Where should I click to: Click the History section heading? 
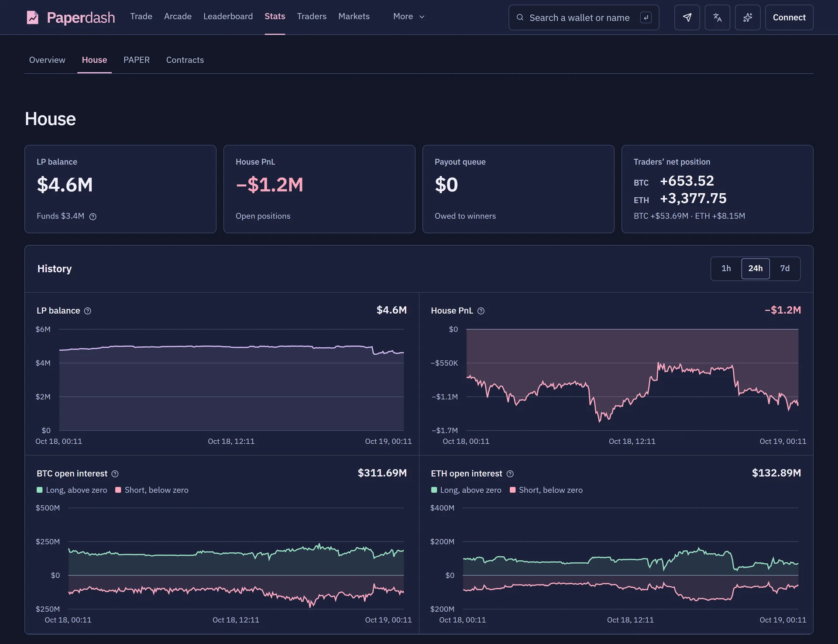[x=55, y=269]
